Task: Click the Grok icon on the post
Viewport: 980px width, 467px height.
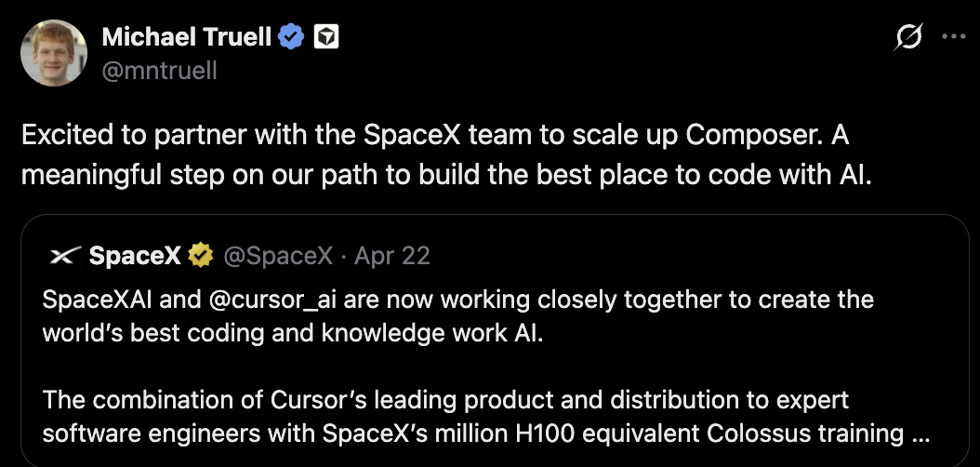Action: (x=907, y=37)
